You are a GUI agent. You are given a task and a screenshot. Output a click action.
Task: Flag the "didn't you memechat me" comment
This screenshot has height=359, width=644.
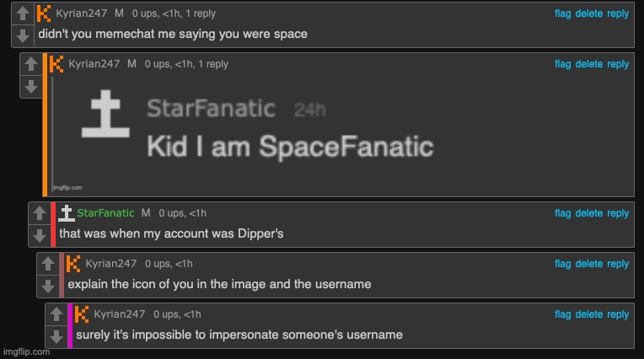[562, 14]
